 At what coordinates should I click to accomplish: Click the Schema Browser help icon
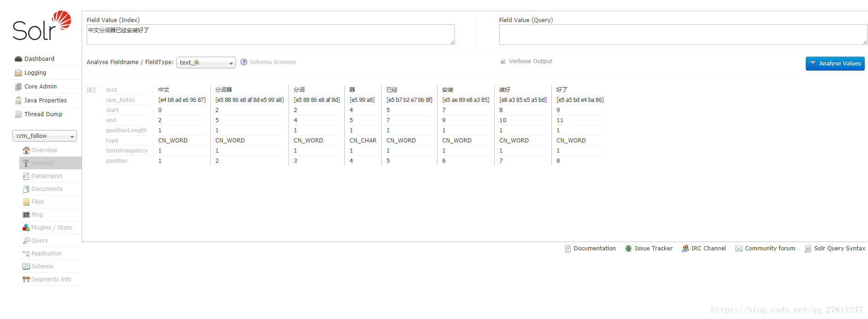point(244,62)
